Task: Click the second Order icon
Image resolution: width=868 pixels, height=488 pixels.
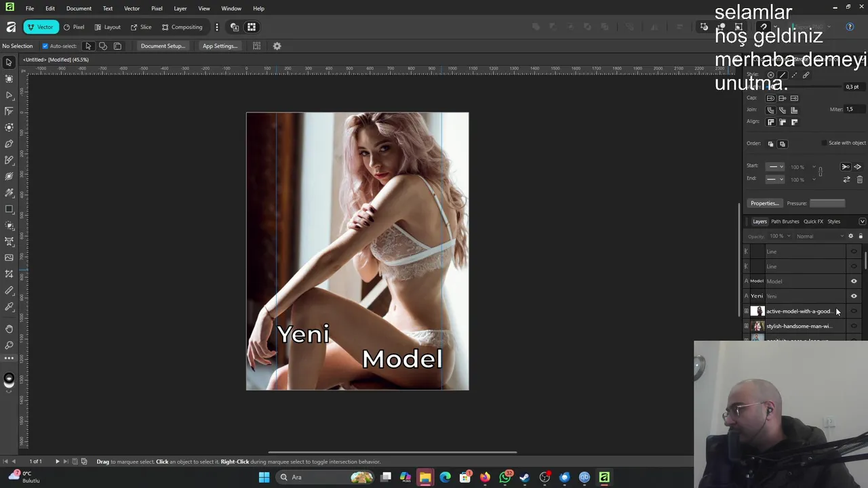Action: 783,144
